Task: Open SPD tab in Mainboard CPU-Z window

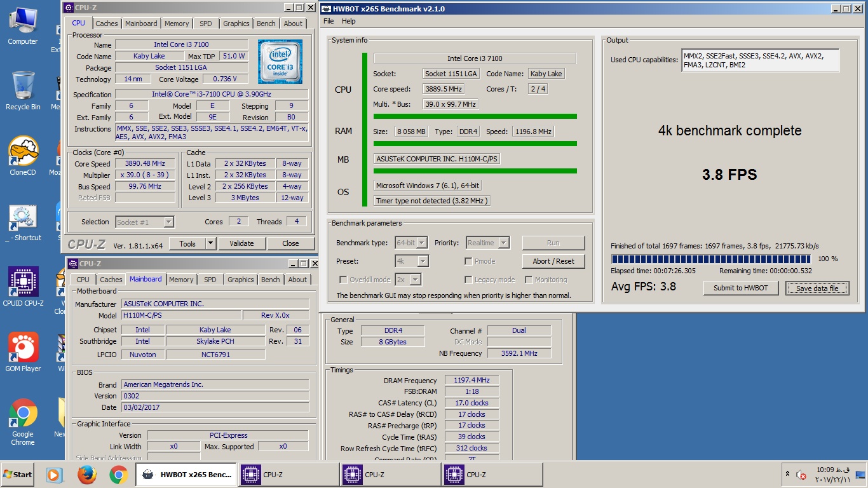Action: (210, 280)
